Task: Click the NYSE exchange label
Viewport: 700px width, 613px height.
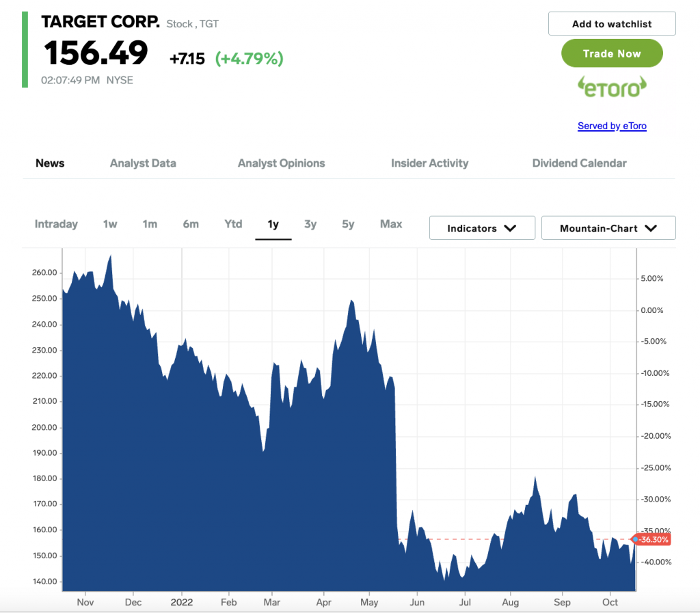Action: click(120, 81)
